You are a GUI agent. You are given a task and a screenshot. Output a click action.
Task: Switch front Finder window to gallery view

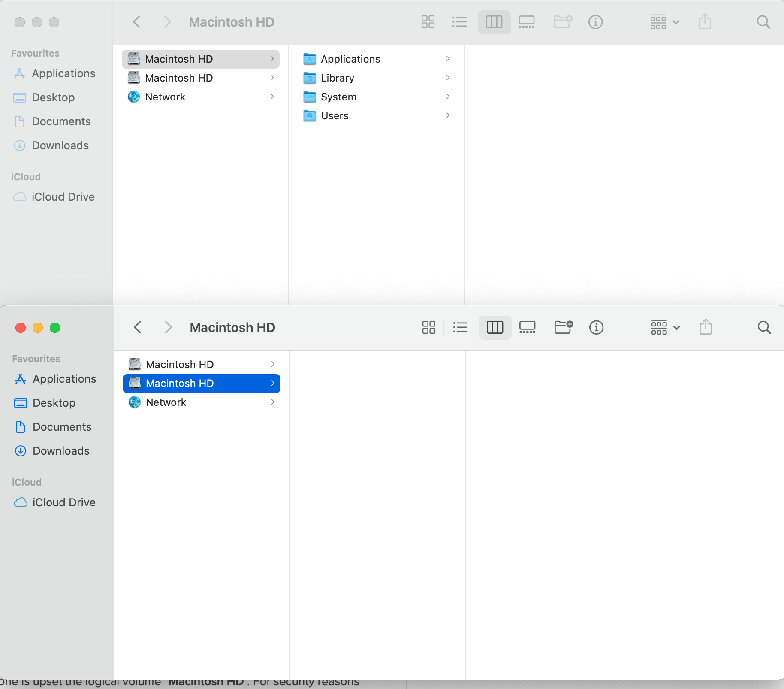click(528, 328)
